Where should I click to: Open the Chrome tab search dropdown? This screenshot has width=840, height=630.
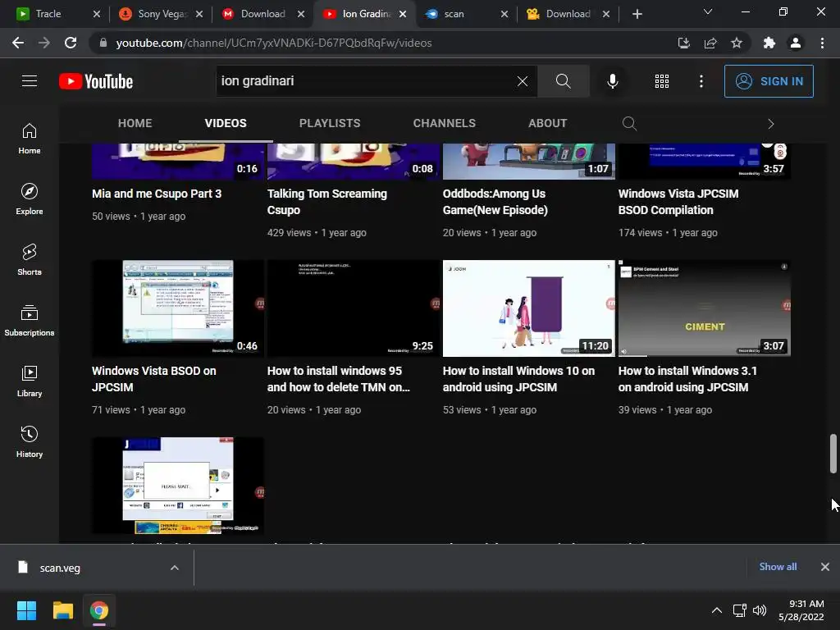[x=708, y=11]
